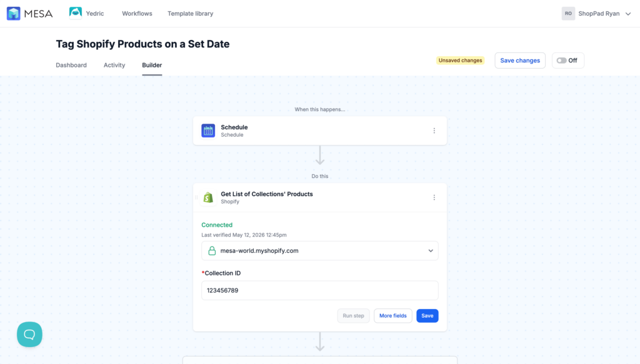The height and width of the screenshot is (364, 640).
Task: Open the chat support bubble
Action: click(29, 334)
